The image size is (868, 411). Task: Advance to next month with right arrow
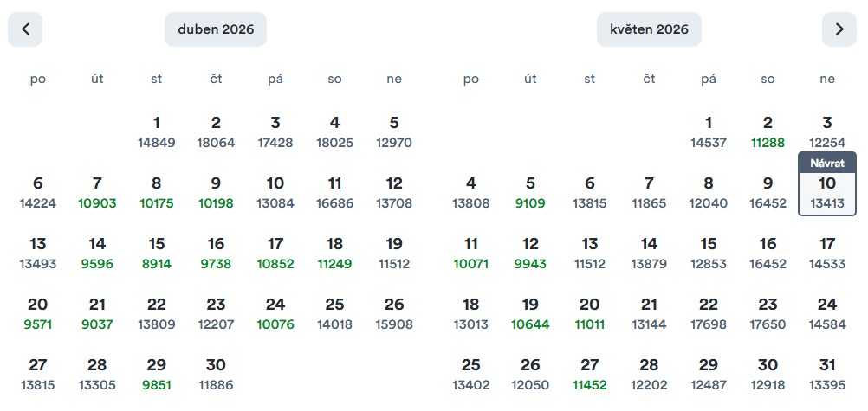(839, 29)
